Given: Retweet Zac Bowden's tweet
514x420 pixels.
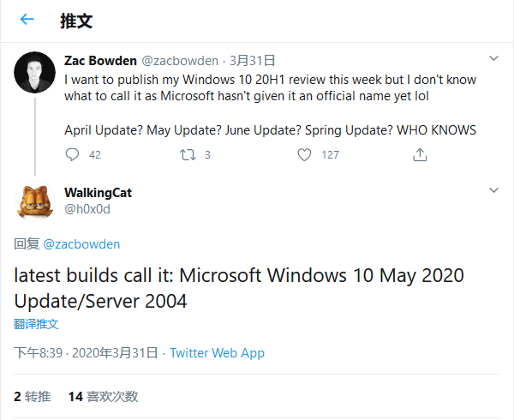Looking at the screenshot, I should [188, 154].
